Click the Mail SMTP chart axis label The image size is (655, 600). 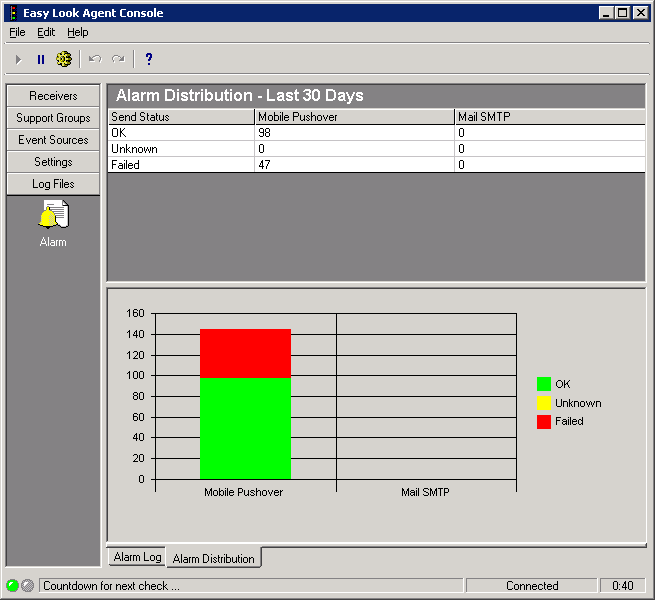click(x=425, y=492)
